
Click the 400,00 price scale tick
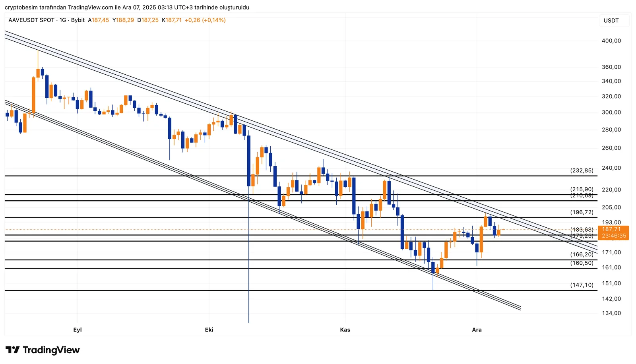pyautogui.click(x=611, y=41)
